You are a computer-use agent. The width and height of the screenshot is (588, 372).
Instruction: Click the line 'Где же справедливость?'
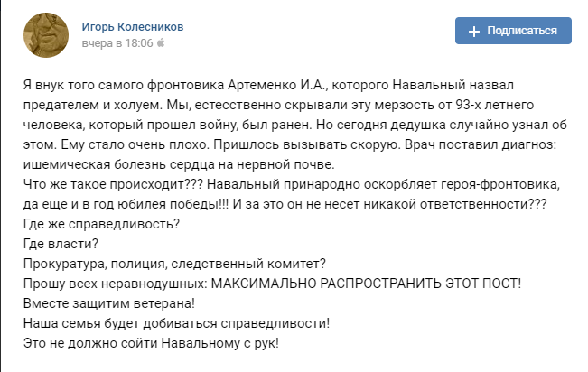(102, 224)
